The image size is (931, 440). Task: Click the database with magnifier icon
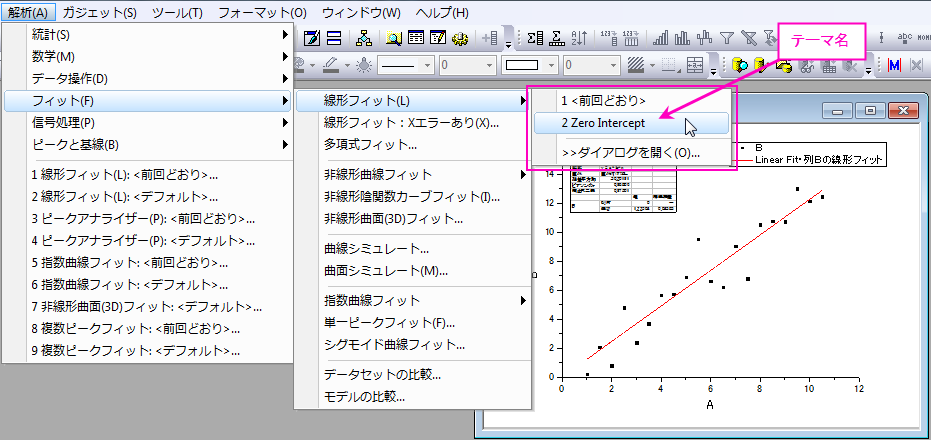[739, 65]
